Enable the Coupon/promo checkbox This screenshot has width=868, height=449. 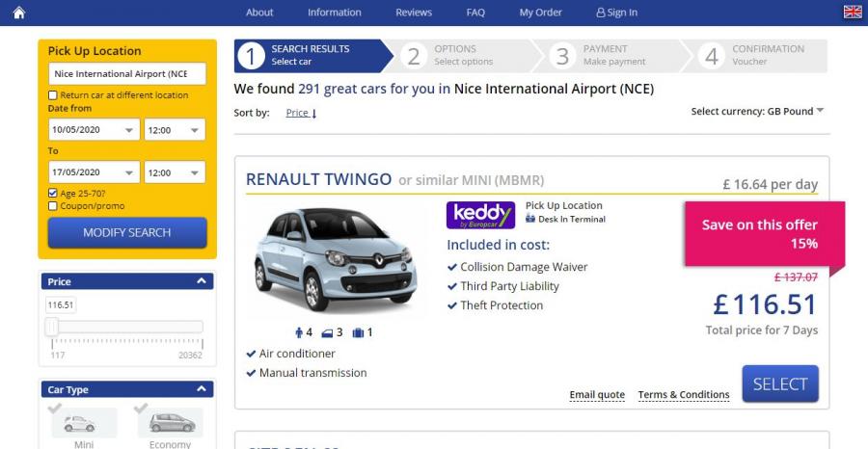(53, 205)
